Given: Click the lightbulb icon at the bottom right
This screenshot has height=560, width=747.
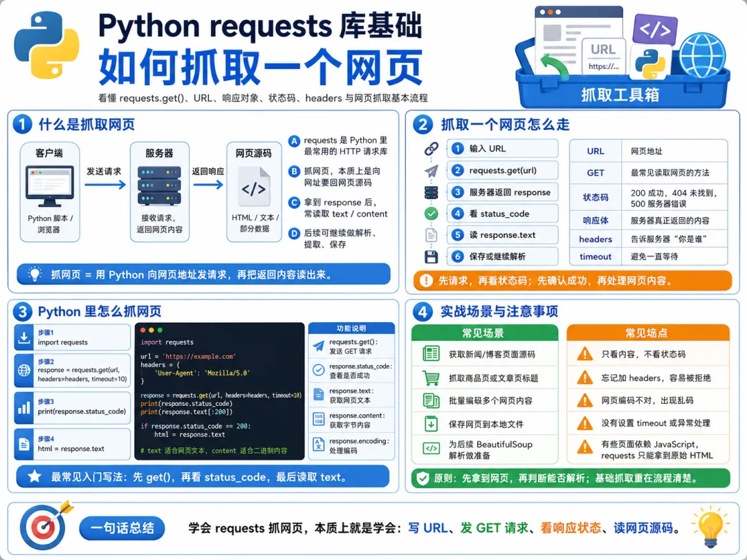Looking at the screenshot, I should coord(710,528).
